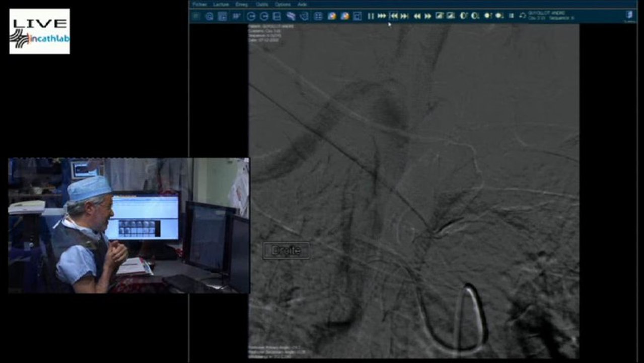
Task: Click the undo reset arrow icon
Action: [x=523, y=16]
